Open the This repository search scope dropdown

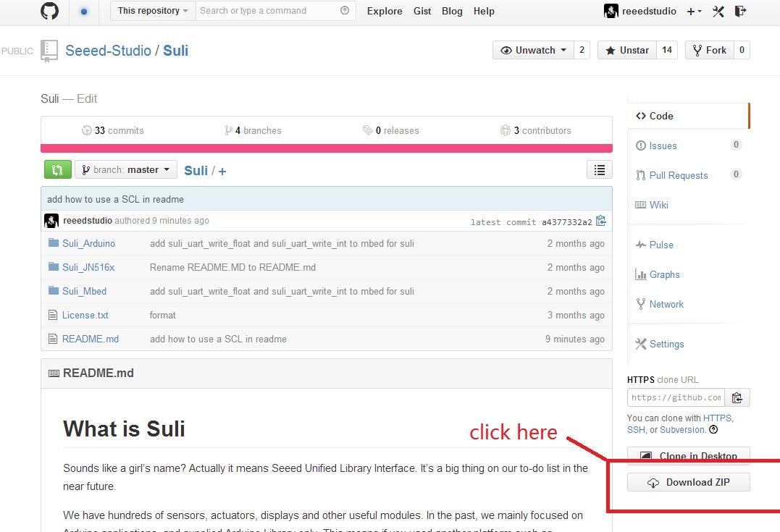(153, 10)
